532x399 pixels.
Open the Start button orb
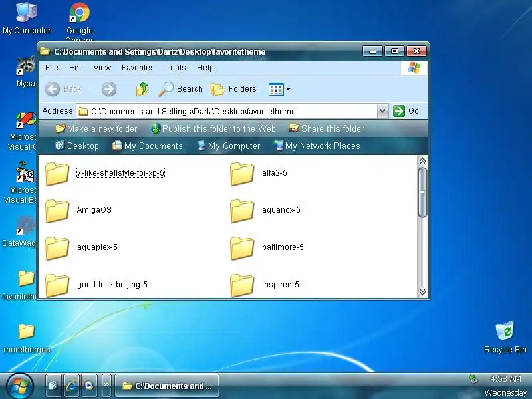point(20,386)
